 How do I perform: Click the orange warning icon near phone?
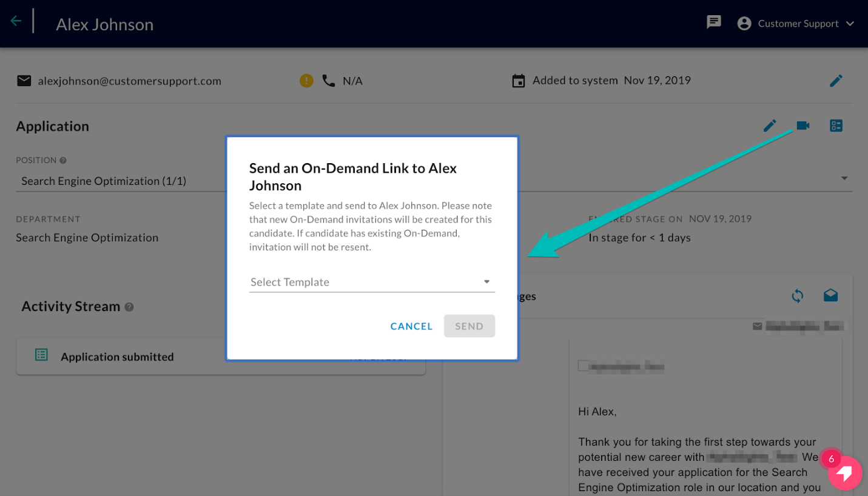(x=306, y=81)
